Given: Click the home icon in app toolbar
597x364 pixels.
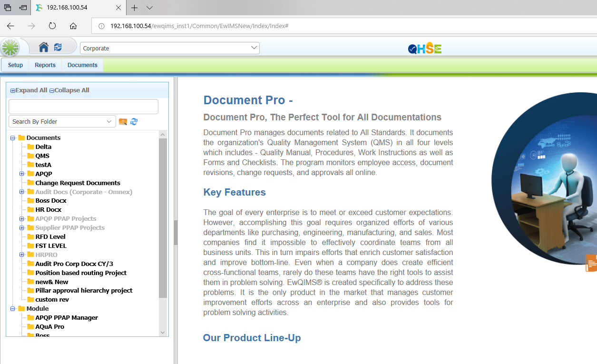Looking at the screenshot, I should click(x=44, y=47).
